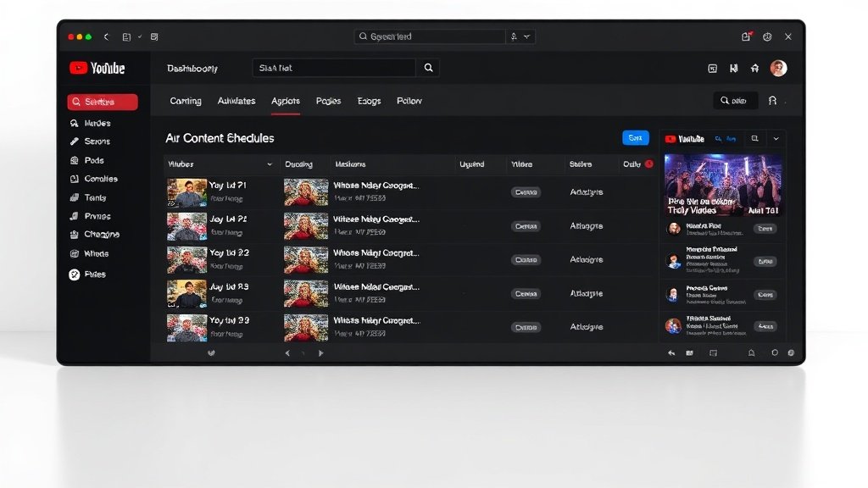The width and height of the screenshot is (868, 488).
Task: Switch to the 'Carting' tab
Action: [186, 102]
